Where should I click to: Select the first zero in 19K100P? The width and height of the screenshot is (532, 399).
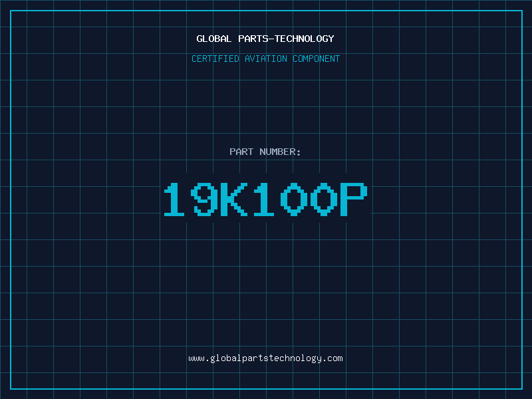(294, 199)
